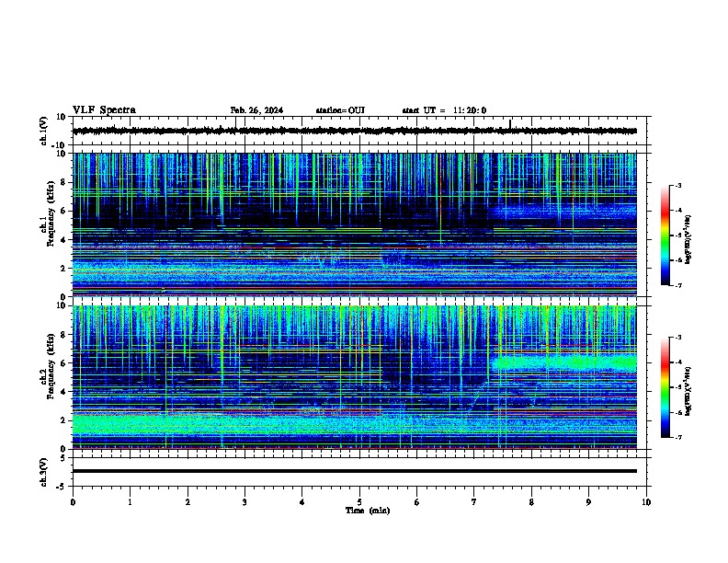Click time axis tick label "6"
728x563 pixels.
click(x=417, y=502)
